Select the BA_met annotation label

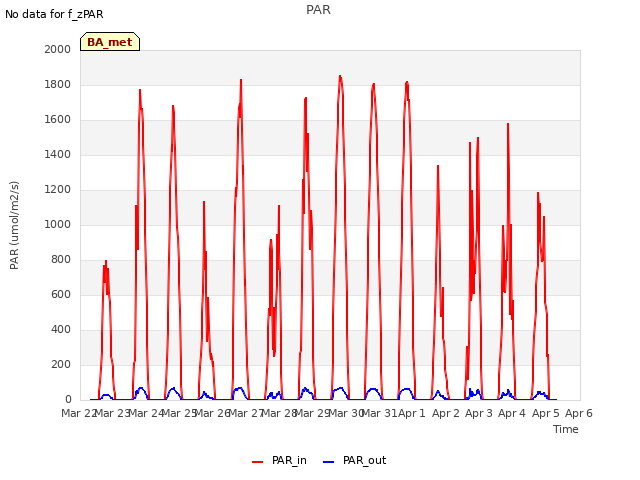110,42
